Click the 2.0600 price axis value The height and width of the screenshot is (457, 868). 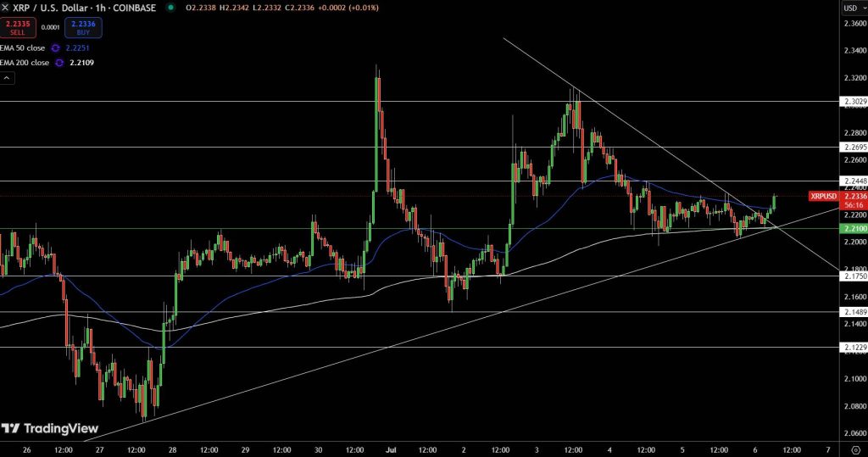[x=855, y=434]
